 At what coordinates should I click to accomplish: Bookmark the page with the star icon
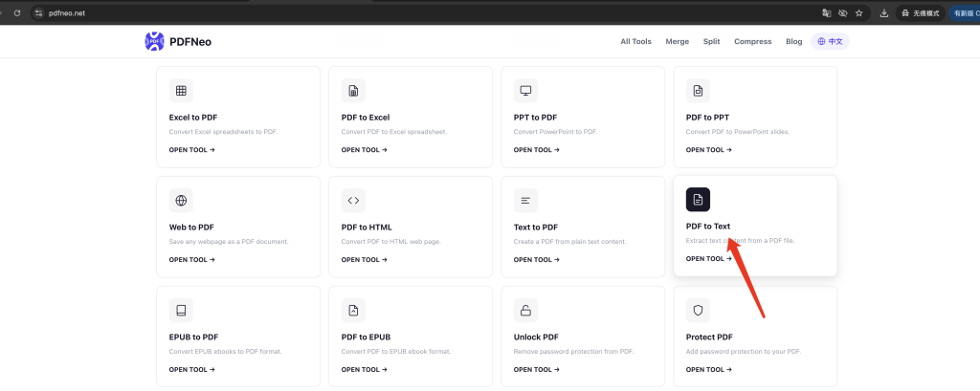tap(858, 12)
